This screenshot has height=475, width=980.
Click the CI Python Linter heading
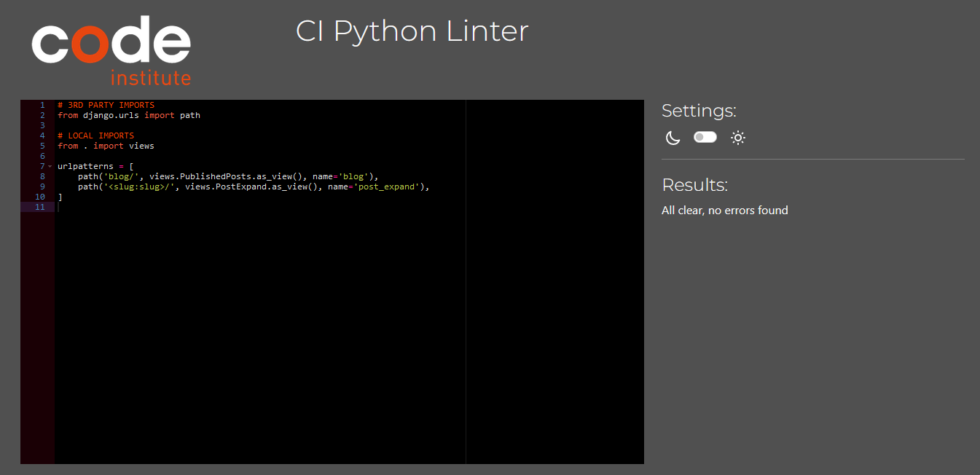coord(412,31)
